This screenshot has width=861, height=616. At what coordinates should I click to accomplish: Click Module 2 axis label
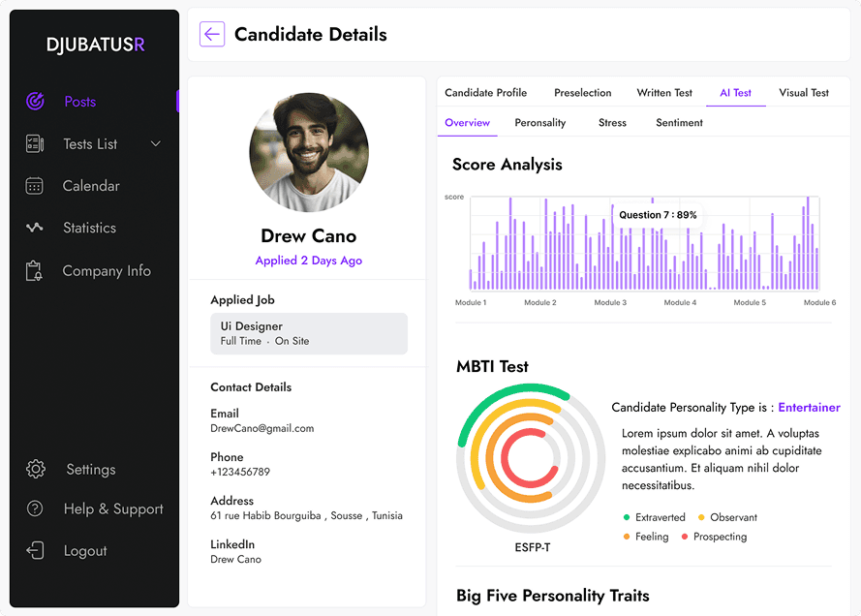point(540,302)
